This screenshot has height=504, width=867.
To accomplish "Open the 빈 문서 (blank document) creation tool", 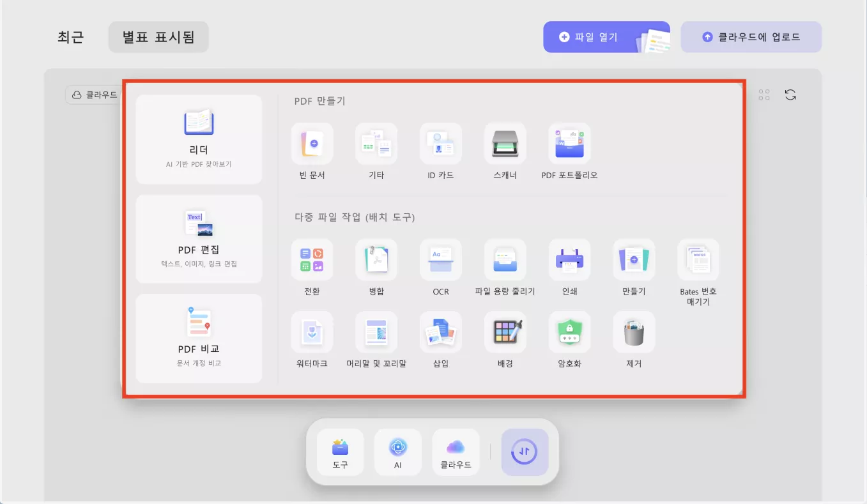I will [312, 143].
